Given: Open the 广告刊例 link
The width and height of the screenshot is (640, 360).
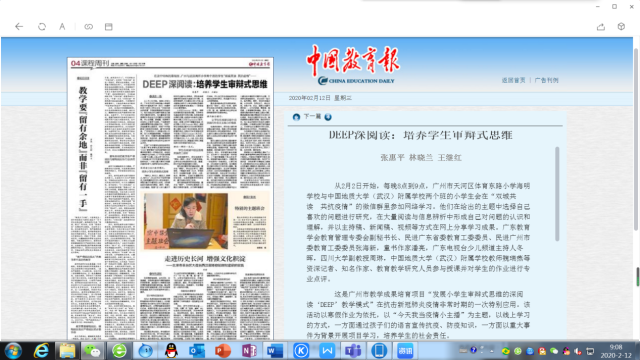Looking at the screenshot, I should [x=547, y=80].
